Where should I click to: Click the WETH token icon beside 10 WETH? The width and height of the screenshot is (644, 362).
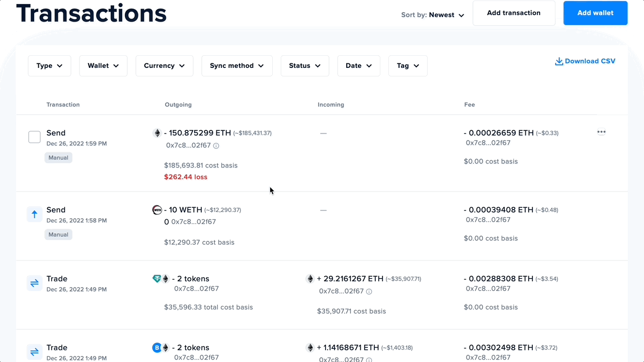pos(157,210)
